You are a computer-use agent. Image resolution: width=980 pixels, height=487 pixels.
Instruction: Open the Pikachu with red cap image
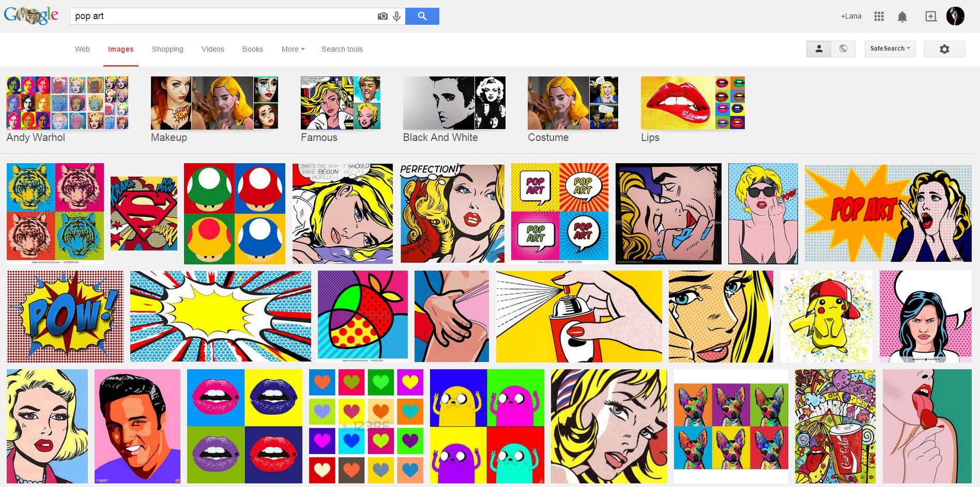click(x=826, y=317)
